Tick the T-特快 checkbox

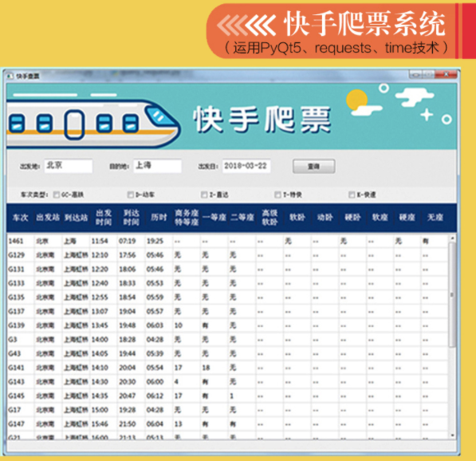pos(277,195)
